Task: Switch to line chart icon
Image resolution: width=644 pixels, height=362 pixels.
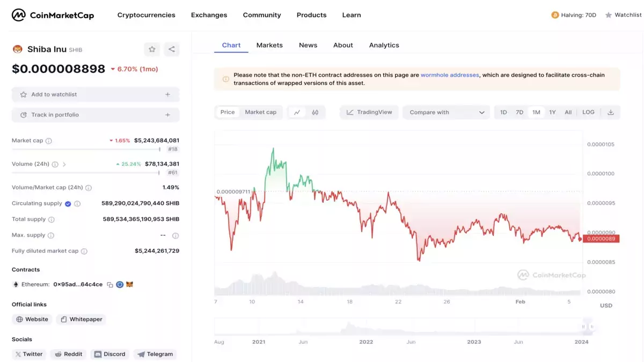Action: 297,112
